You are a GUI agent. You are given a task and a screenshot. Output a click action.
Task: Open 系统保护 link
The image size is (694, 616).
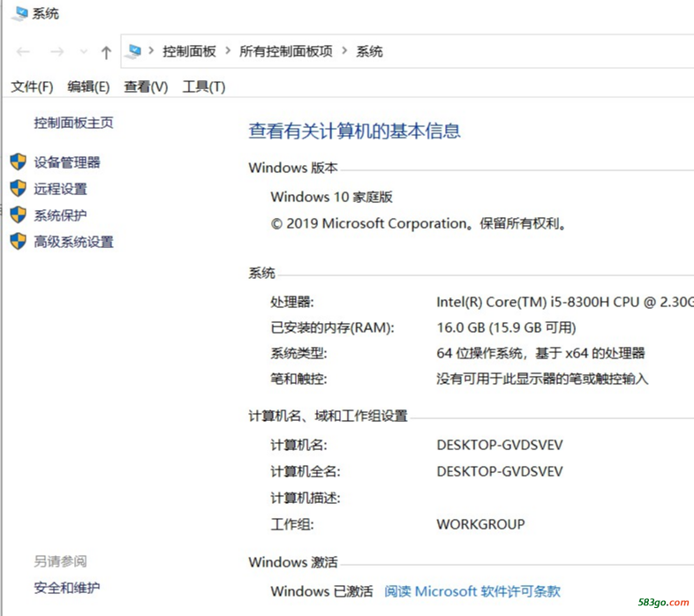(x=60, y=215)
